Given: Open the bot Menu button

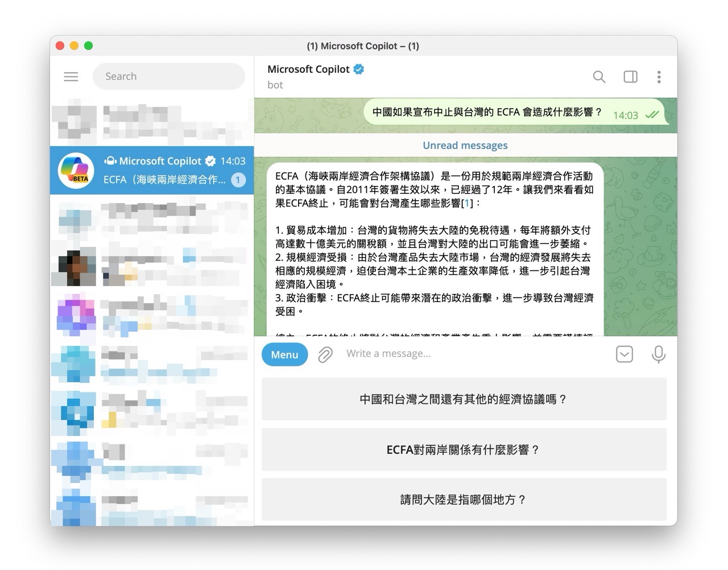Looking at the screenshot, I should point(284,354).
